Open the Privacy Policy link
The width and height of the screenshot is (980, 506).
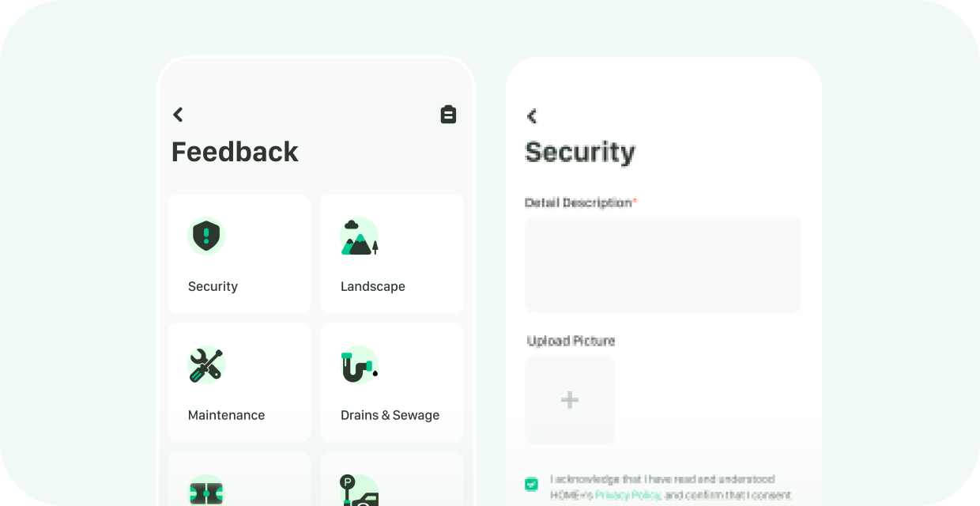628,496
